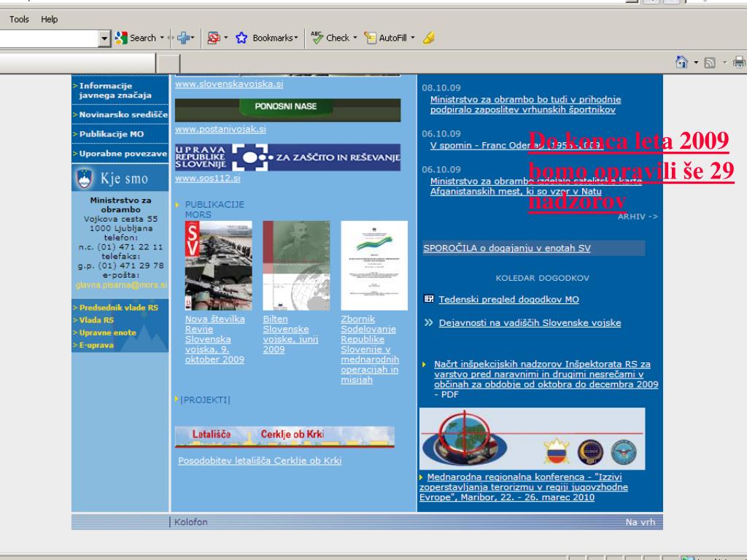
Task: Open Afganistanskih mest satellite maps news link
Action: pos(536,186)
